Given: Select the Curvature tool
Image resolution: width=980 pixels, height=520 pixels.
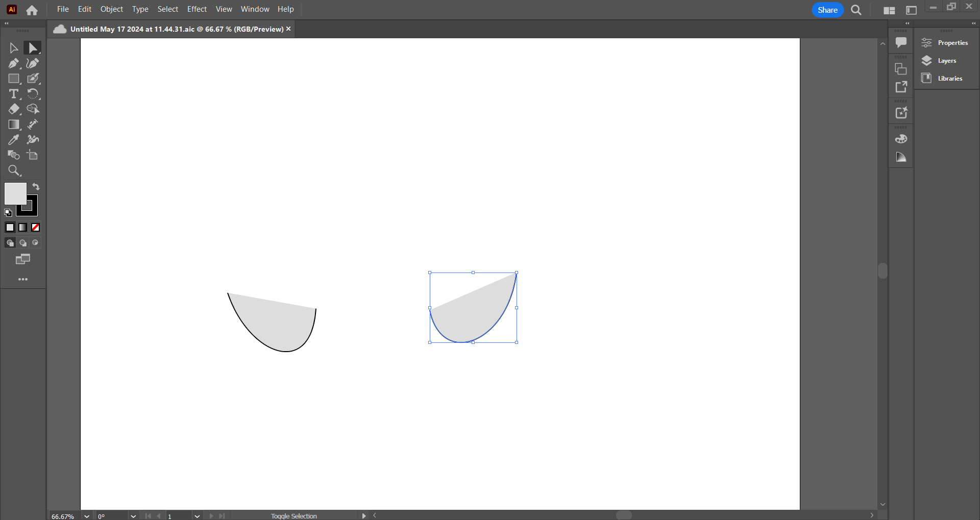Looking at the screenshot, I should click(x=33, y=63).
